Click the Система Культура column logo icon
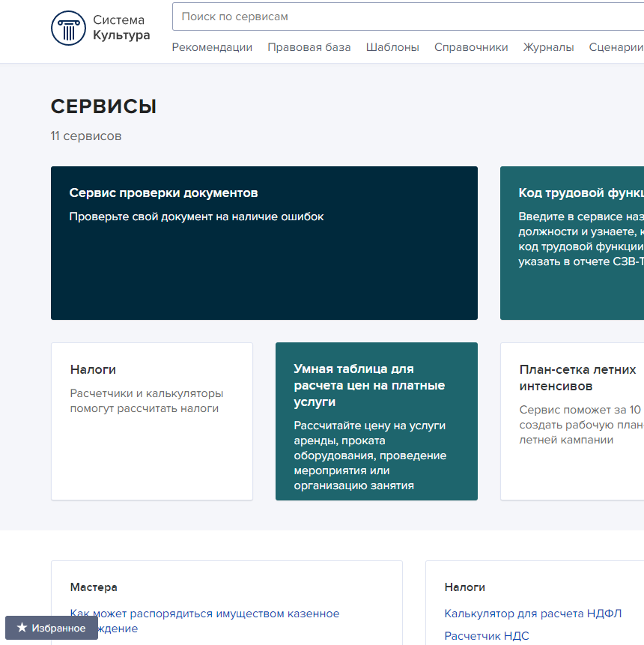Screen dimensions: 644x645 (68, 28)
